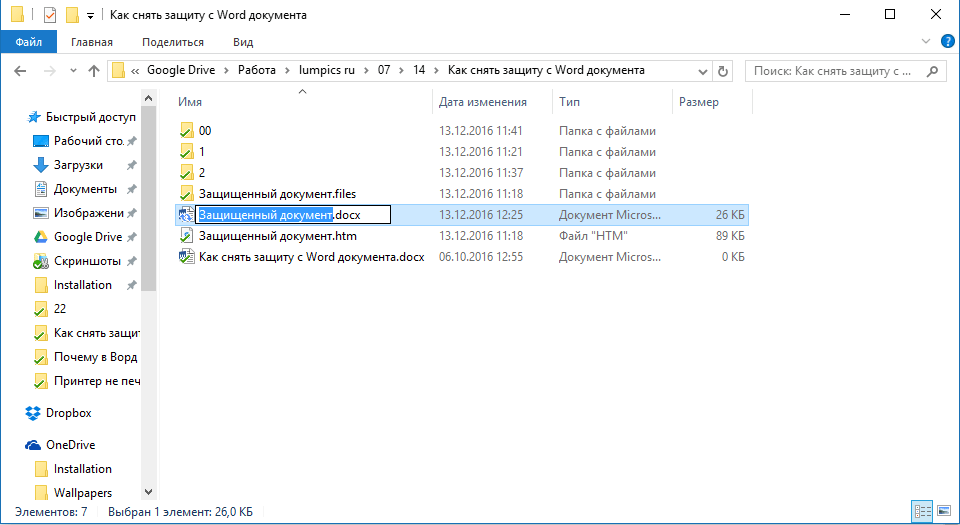
Task: Switch to details view layout
Action: pos(922,511)
